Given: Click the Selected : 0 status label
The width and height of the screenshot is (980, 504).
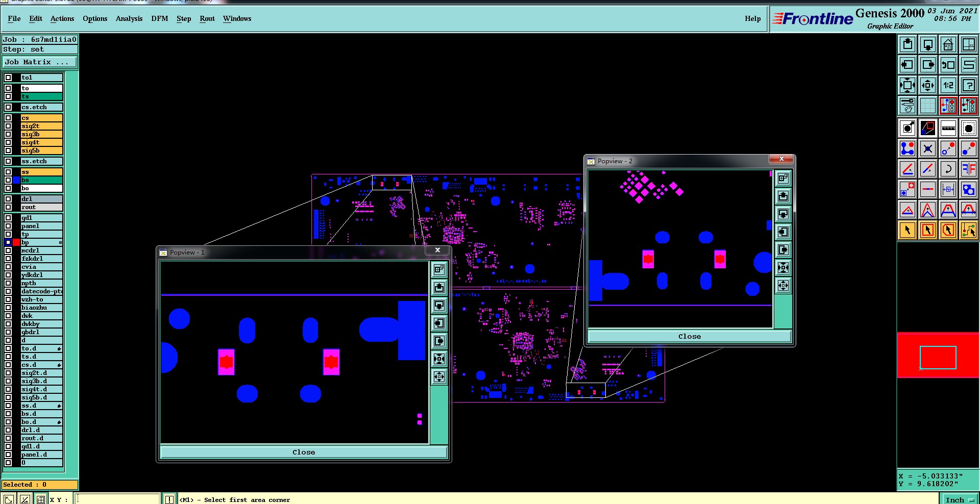Looking at the screenshot, I should click(x=40, y=485).
